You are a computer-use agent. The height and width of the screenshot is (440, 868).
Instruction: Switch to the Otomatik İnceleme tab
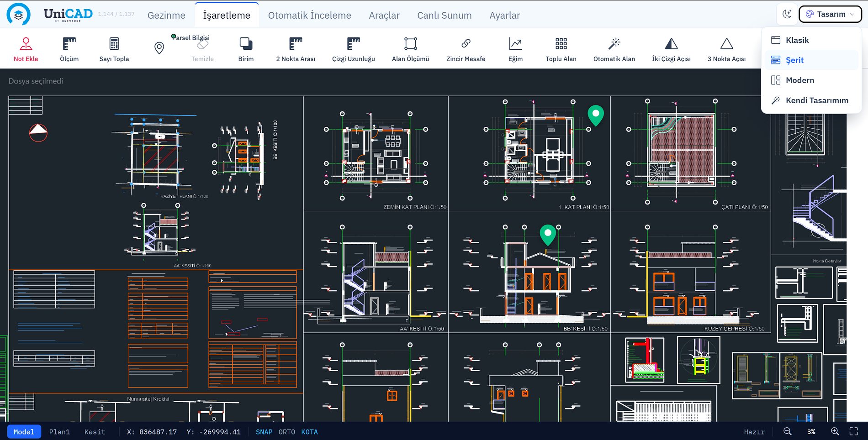pos(309,15)
